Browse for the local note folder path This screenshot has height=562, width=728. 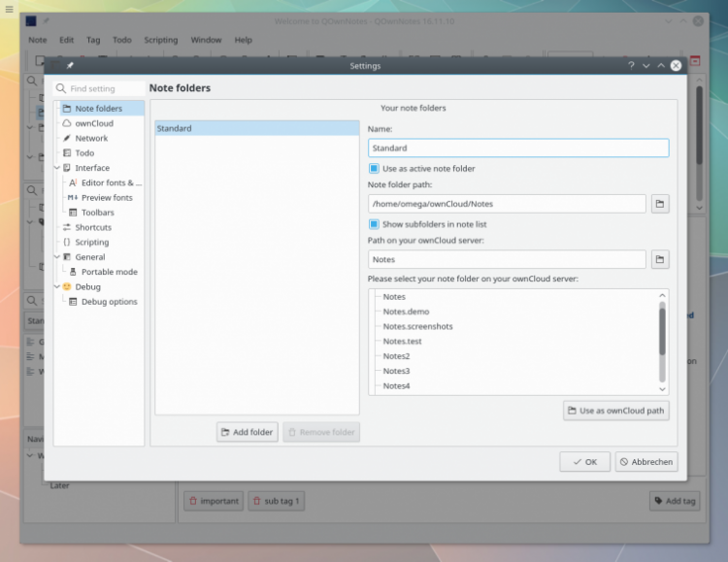point(659,204)
